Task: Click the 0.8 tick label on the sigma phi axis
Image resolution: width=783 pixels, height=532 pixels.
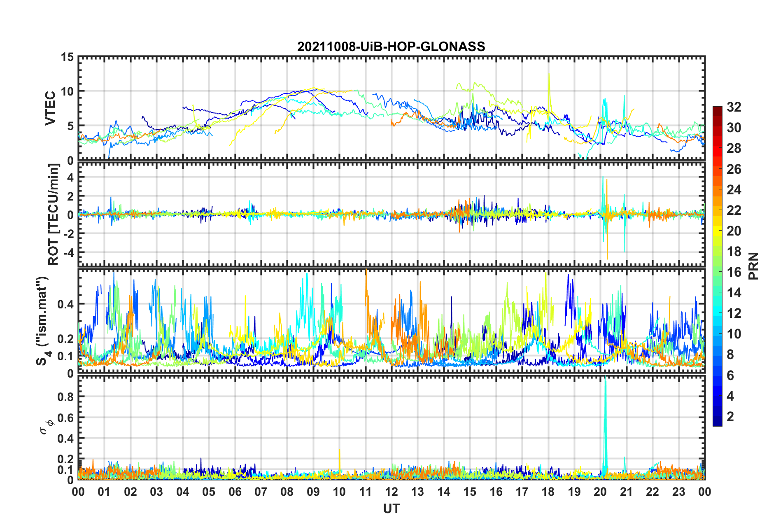Action: (66, 397)
